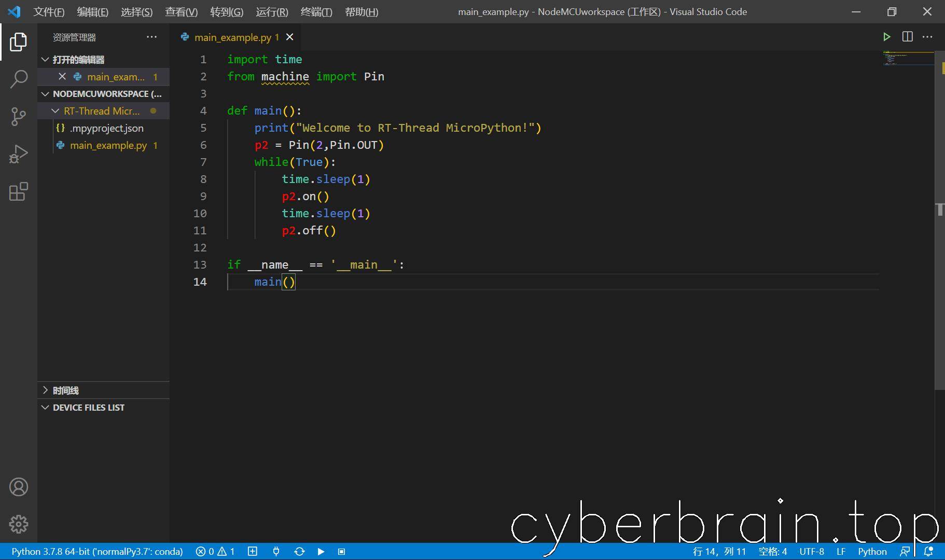945x560 pixels.
Task: Click "Welcome to RT-Thread MicroPython!" string
Action: coord(415,128)
